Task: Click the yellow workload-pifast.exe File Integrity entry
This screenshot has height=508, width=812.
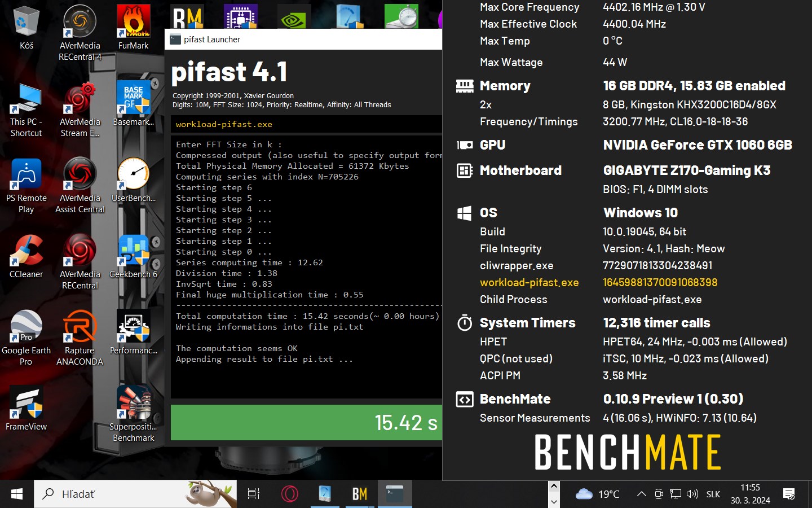Action: [x=529, y=282]
